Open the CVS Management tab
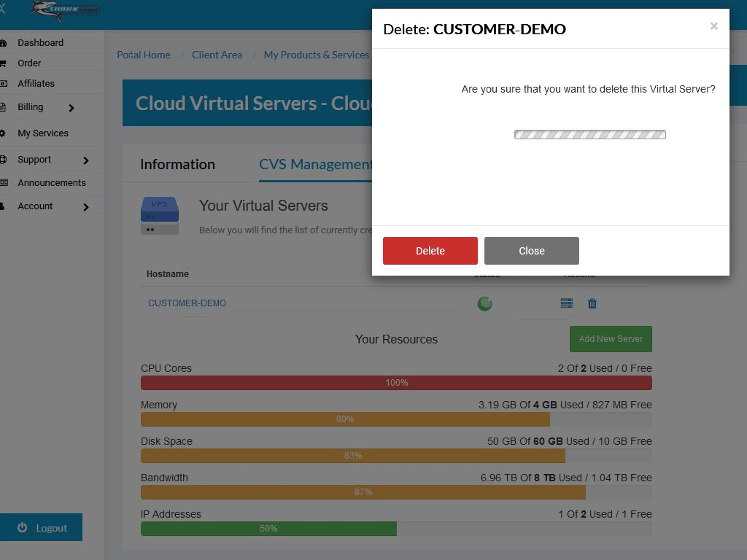Image resolution: width=747 pixels, height=560 pixels. coord(315,164)
